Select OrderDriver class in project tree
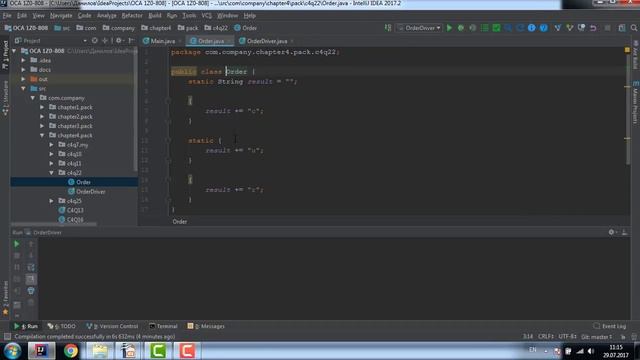The width and height of the screenshot is (640, 360). [91, 192]
